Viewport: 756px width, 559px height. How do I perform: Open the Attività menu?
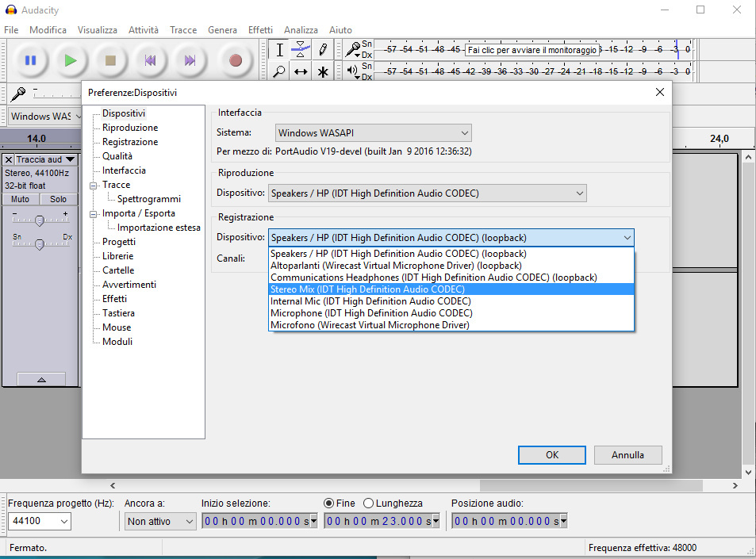click(x=144, y=30)
